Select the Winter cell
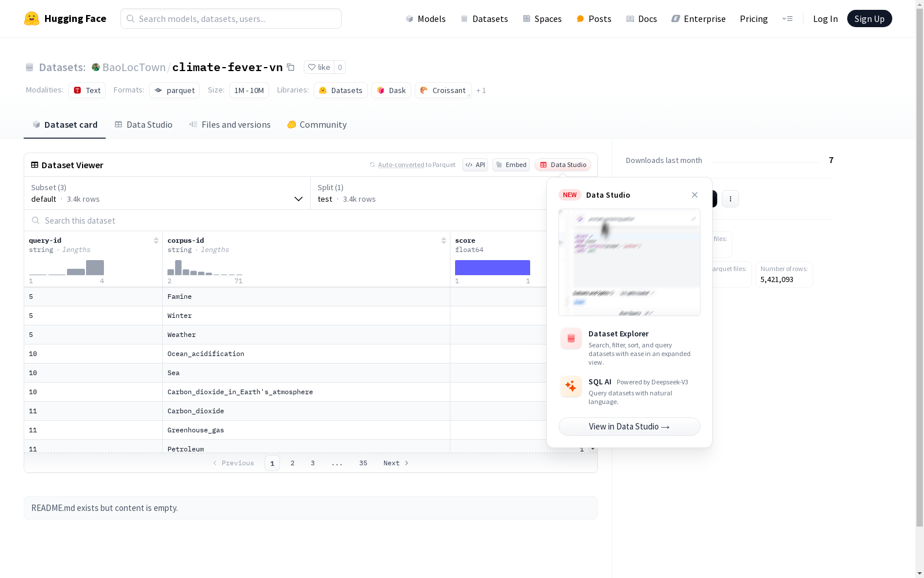This screenshot has width=924, height=578. click(x=306, y=316)
